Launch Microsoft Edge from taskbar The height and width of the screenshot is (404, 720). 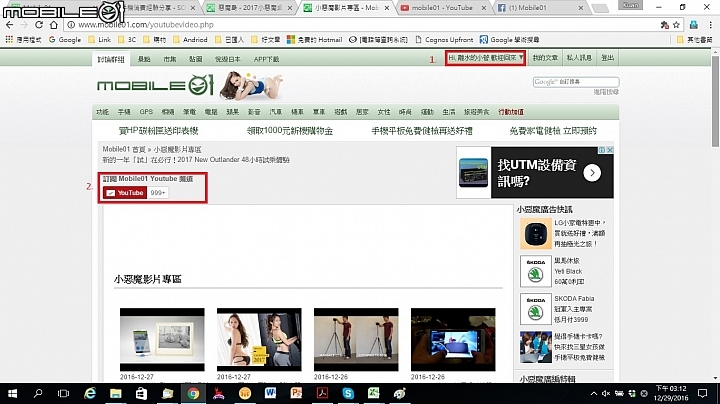(x=90, y=393)
